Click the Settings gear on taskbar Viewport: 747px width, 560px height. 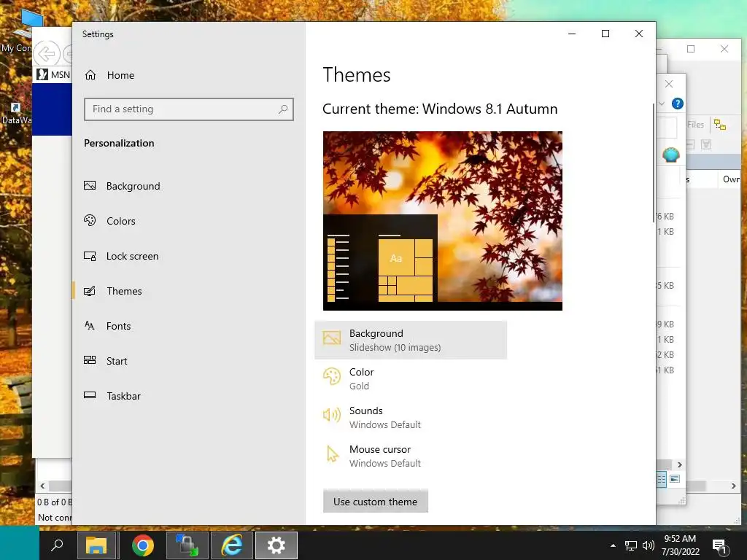[276, 545]
